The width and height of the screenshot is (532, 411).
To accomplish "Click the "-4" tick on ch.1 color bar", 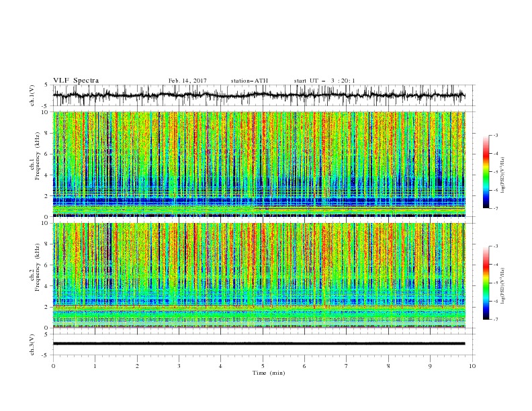I will (495, 154).
